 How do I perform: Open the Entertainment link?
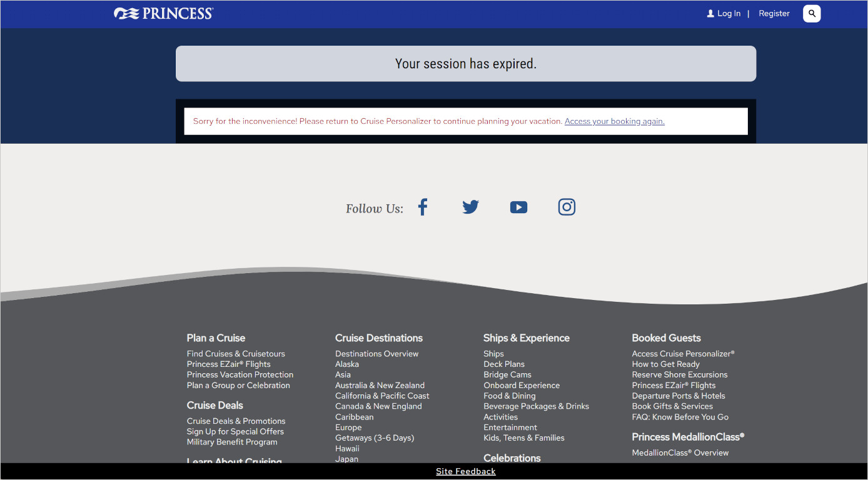[x=510, y=427]
